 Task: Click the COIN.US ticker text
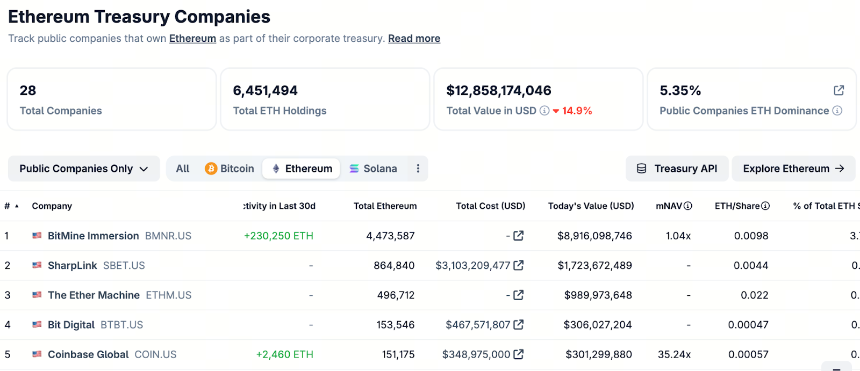pyautogui.click(x=156, y=355)
